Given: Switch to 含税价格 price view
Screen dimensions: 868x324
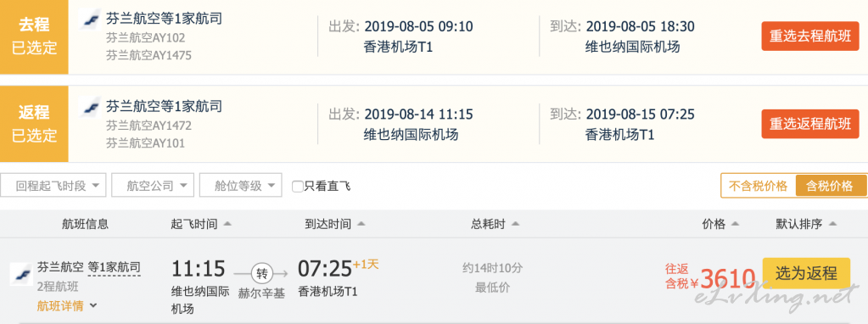Looking at the screenshot, I should [x=829, y=186].
